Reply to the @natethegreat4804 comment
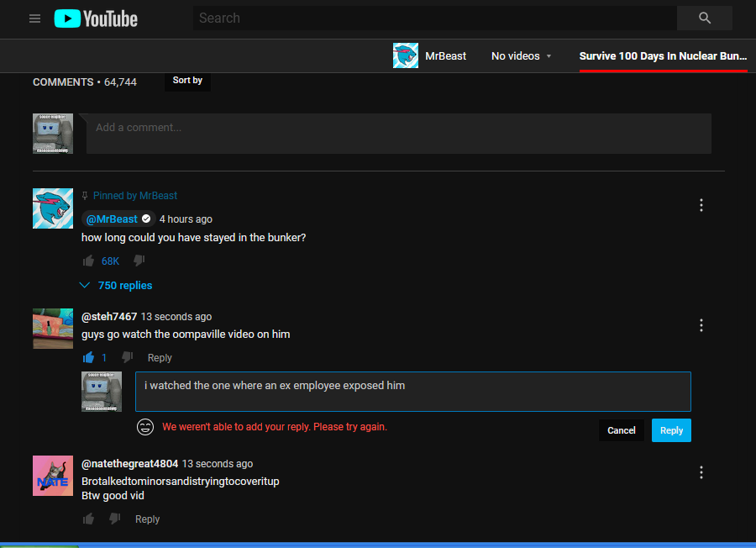756x548 pixels. [148, 519]
